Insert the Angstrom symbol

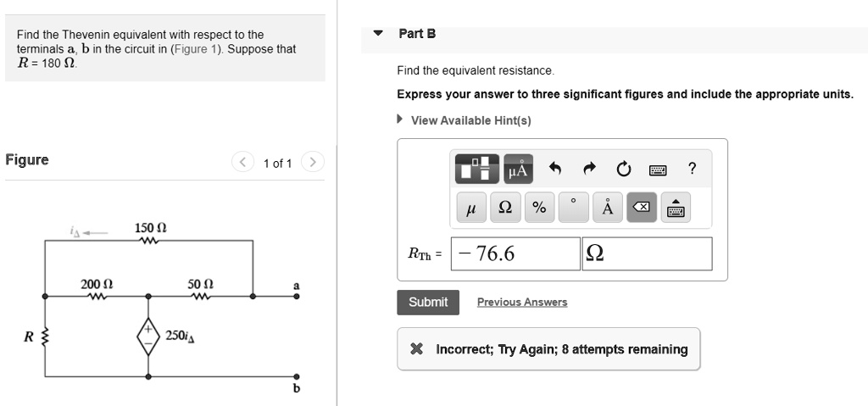point(607,207)
